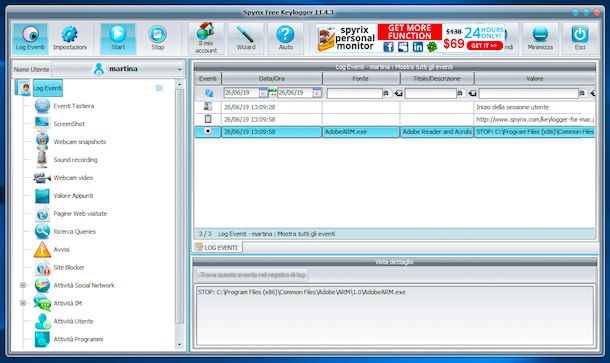Click the Titolo/Descrizione filter field

[430, 93]
